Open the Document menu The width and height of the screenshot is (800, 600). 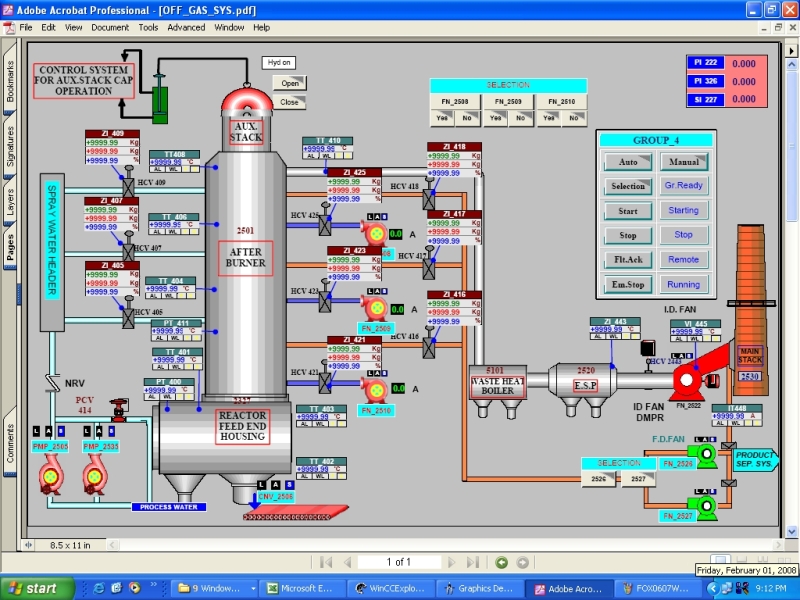110,27
